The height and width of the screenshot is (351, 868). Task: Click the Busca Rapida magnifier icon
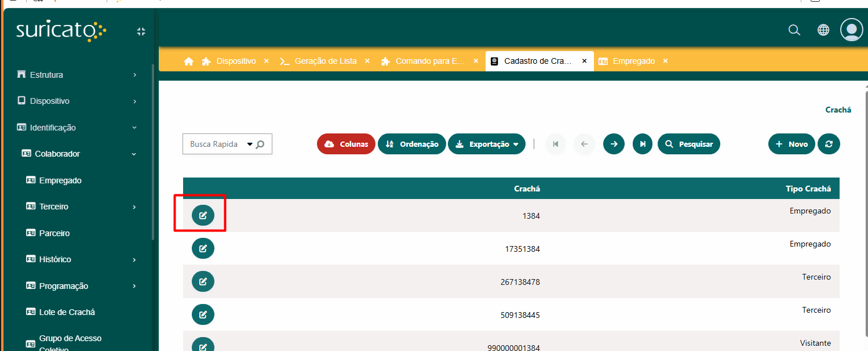pos(260,144)
